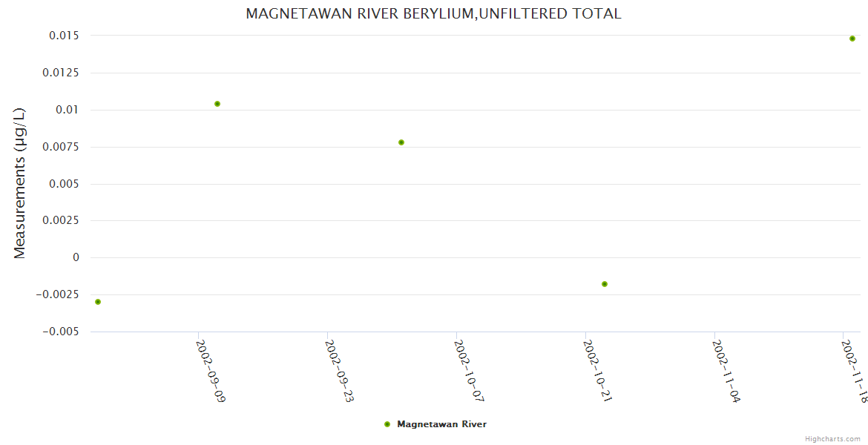Click the 0.015 y-axis tick label
This screenshot has width=868, height=445.
coord(63,36)
